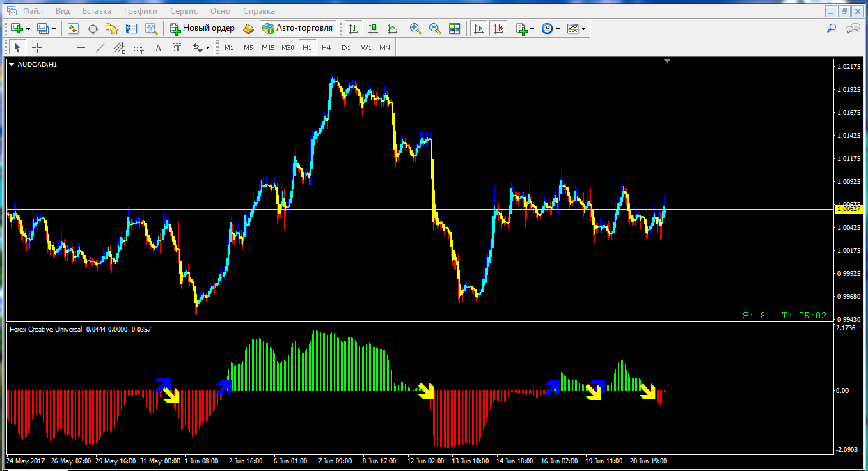
Task: Click the yellow 1.00627 price level label
Action: coord(849,209)
